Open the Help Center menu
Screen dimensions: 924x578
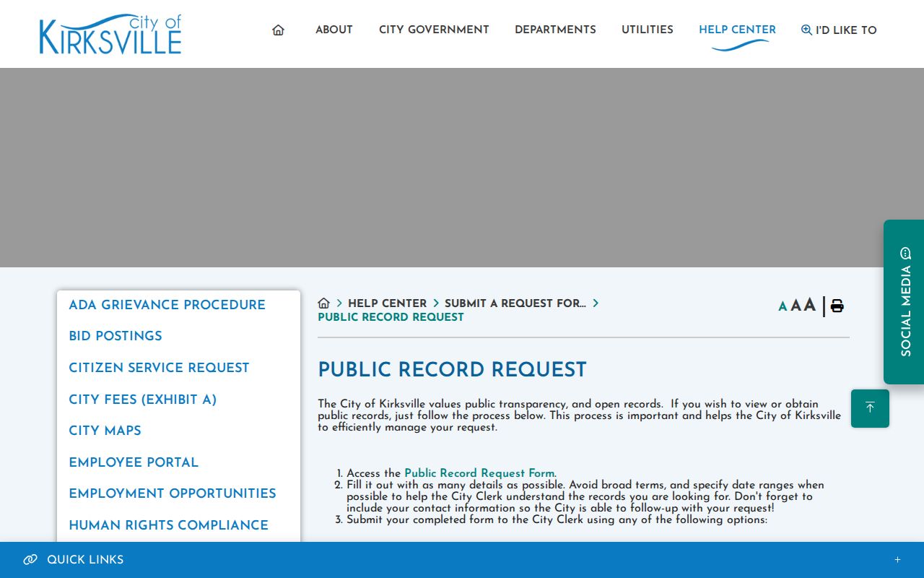click(737, 30)
